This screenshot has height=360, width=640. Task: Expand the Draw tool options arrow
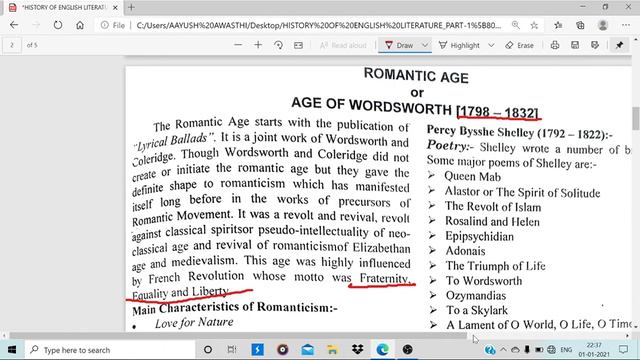click(x=425, y=45)
